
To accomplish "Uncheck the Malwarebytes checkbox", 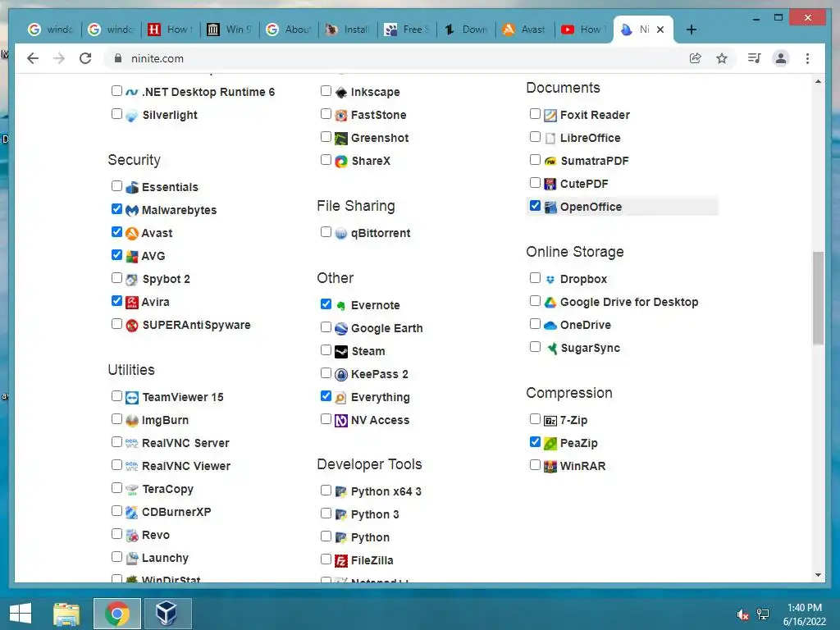I will click(x=116, y=209).
